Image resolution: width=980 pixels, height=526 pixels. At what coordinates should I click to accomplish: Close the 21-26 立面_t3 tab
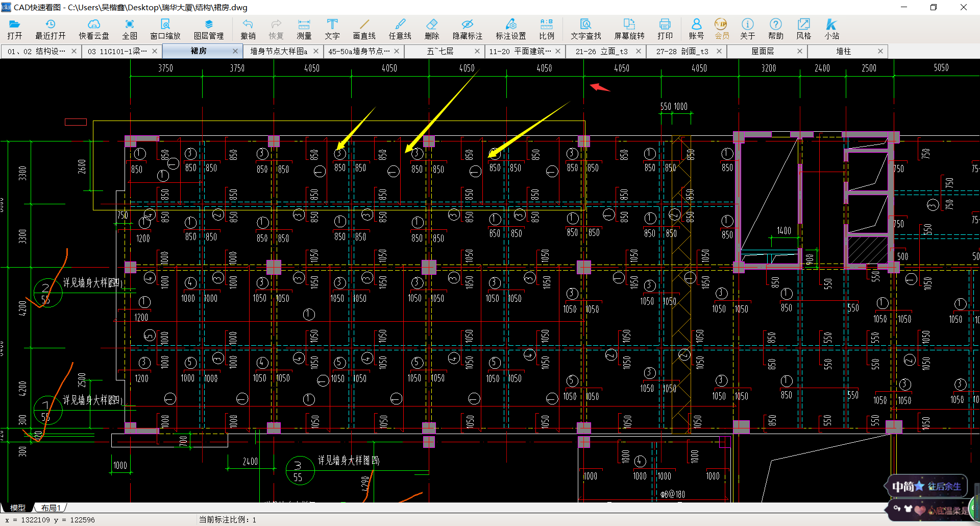pos(639,51)
